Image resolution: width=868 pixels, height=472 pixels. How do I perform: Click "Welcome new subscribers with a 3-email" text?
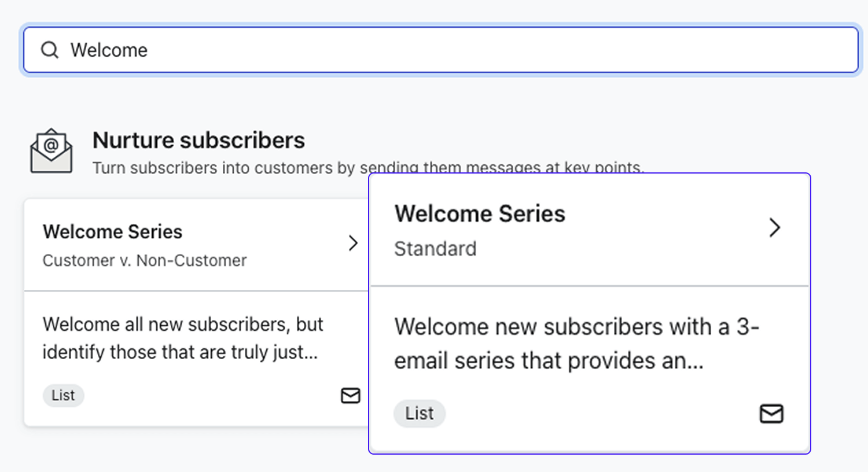pos(576,344)
